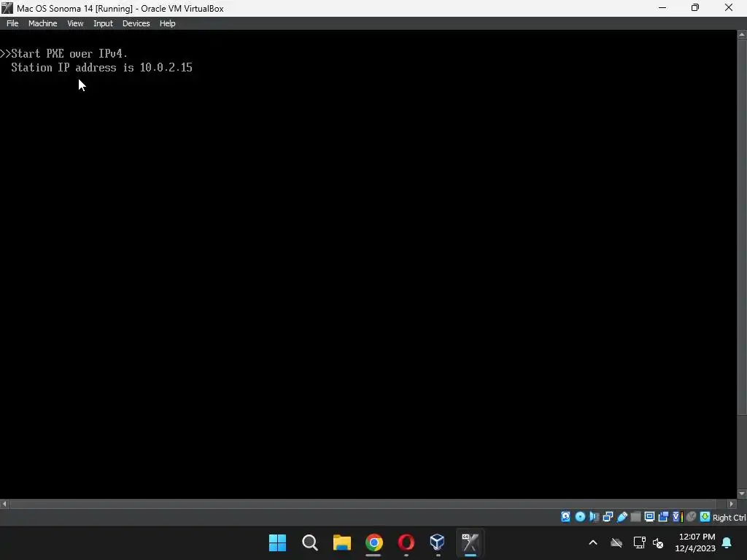Open the Help menu
Image resolution: width=747 pixels, height=560 pixels.
pyautogui.click(x=167, y=23)
